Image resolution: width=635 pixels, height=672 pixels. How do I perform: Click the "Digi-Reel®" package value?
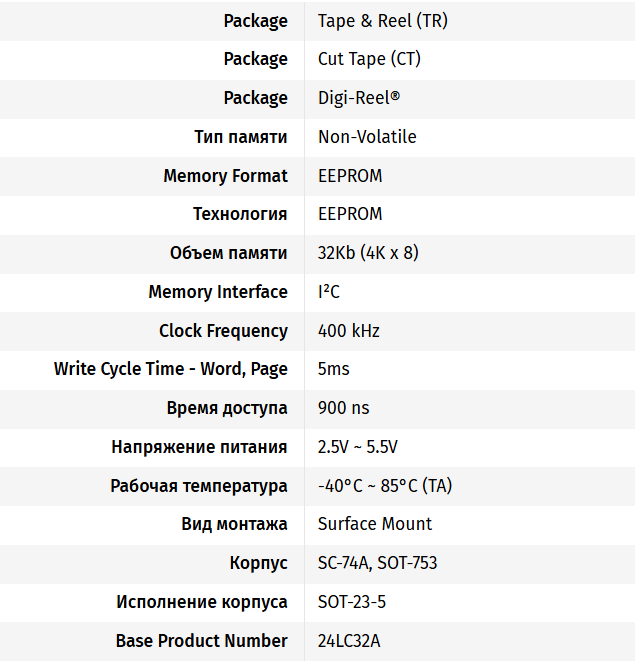click(x=359, y=98)
